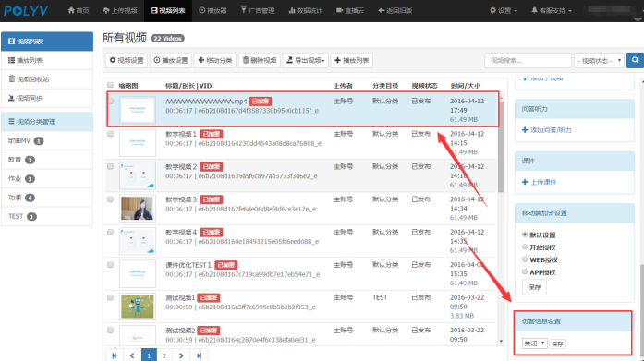This screenshot has width=644, height=361.
Task: Click the blue search magnifier button
Action: tap(635, 60)
